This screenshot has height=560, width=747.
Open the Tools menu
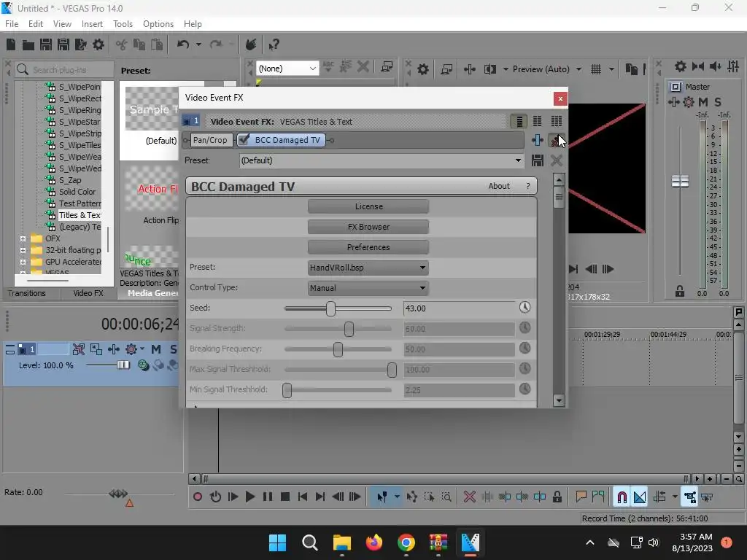click(123, 24)
